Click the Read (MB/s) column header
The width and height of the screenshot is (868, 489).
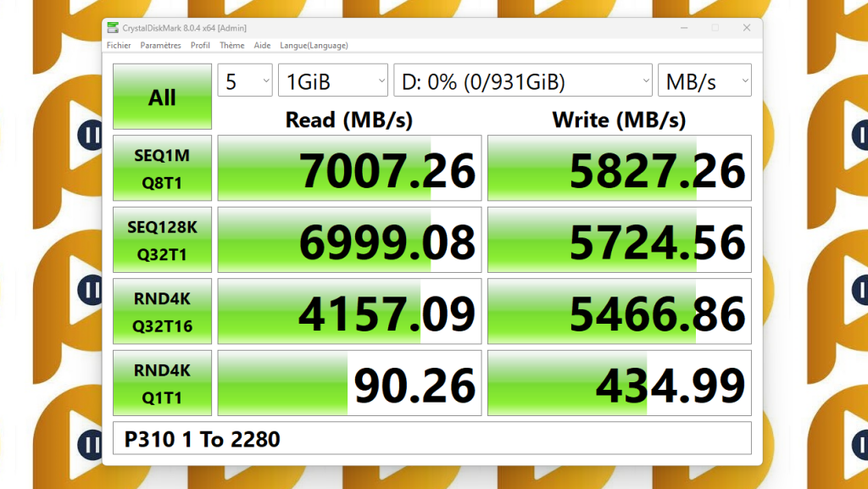coord(348,120)
